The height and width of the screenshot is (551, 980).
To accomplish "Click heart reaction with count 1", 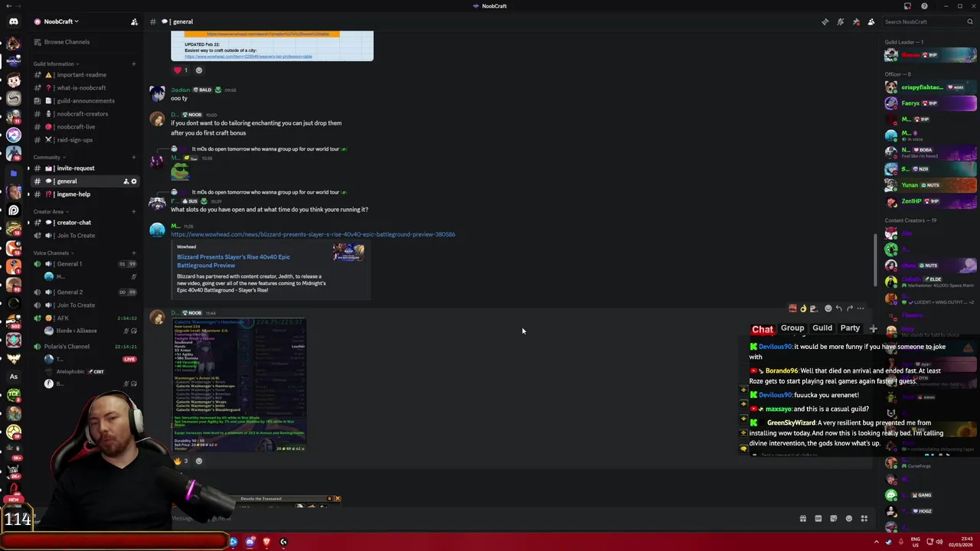I will tap(181, 70).
